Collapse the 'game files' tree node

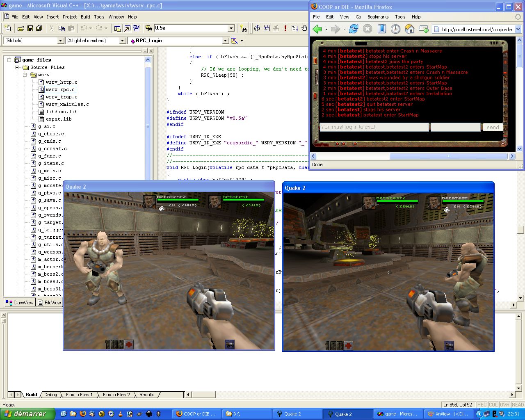[x=10, y=60]
